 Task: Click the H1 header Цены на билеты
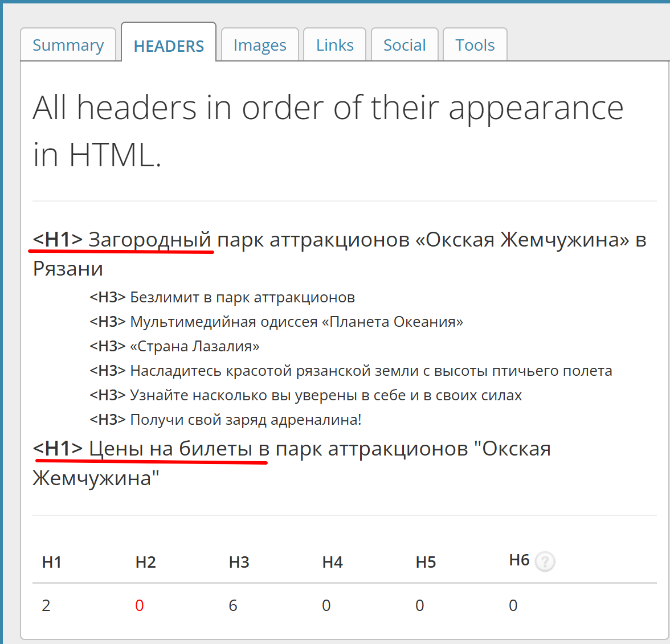pyautogui.click(x=292, y=463)
